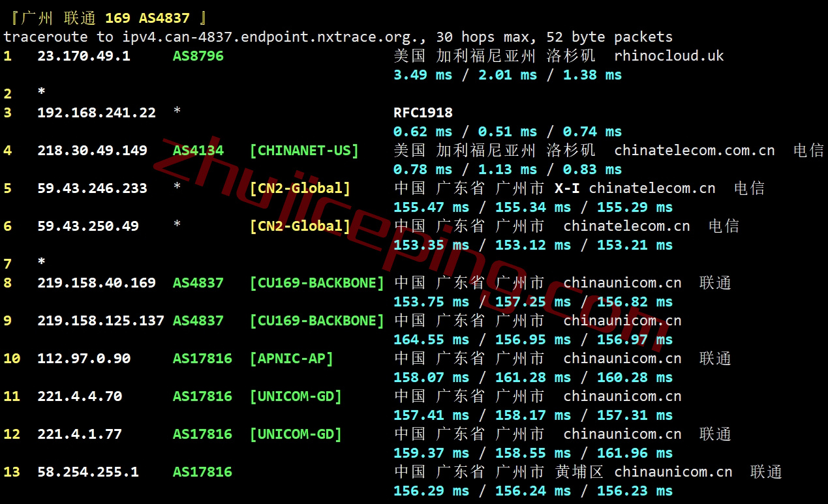
Task: Click the "30 hops max" text
Action: click(482, 37)
